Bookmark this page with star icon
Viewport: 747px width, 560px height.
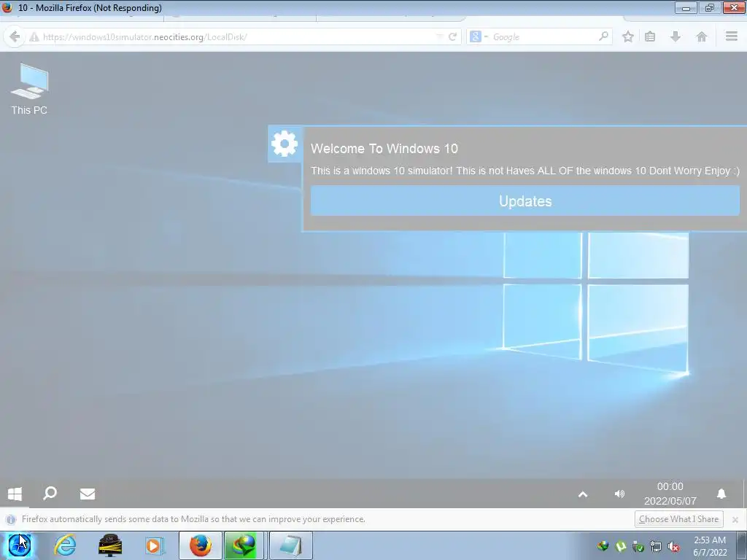tap(628, 36)
